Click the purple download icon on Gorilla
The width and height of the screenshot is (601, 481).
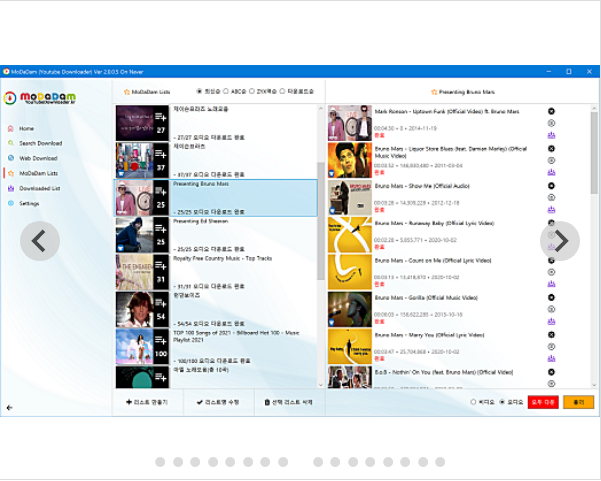coord(551,321)
